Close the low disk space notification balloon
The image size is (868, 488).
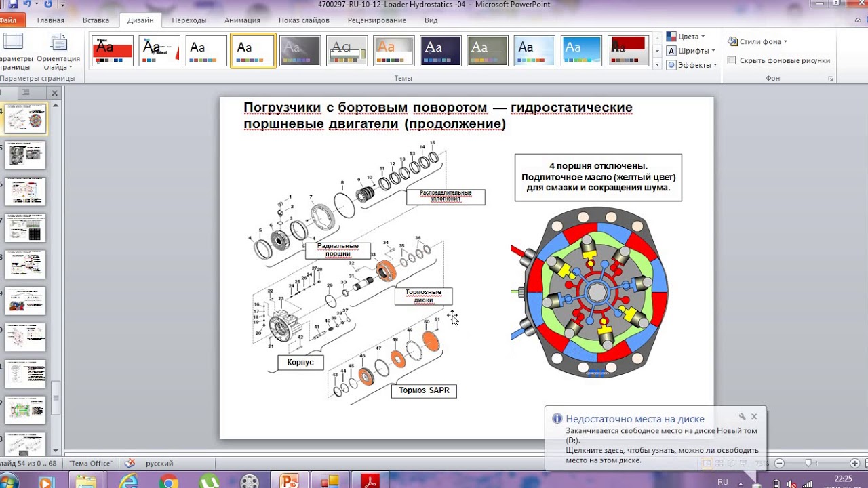pyautogui.click(x=754, y=417)
